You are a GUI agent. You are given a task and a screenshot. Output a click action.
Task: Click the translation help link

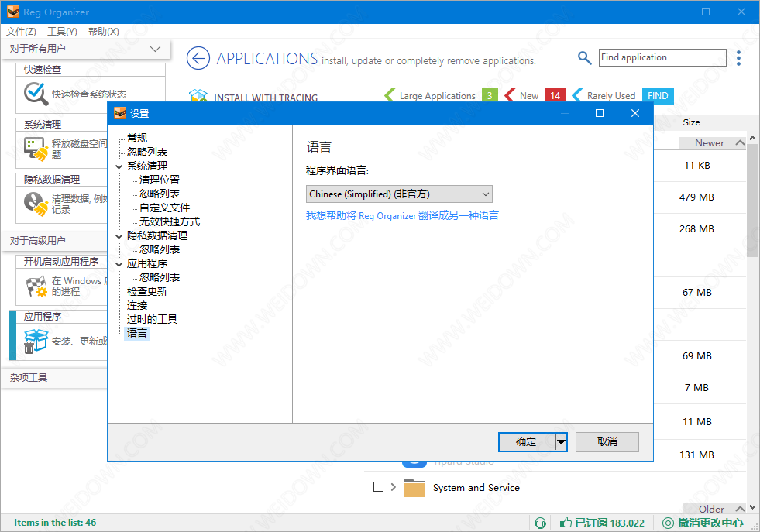point(402,215)
